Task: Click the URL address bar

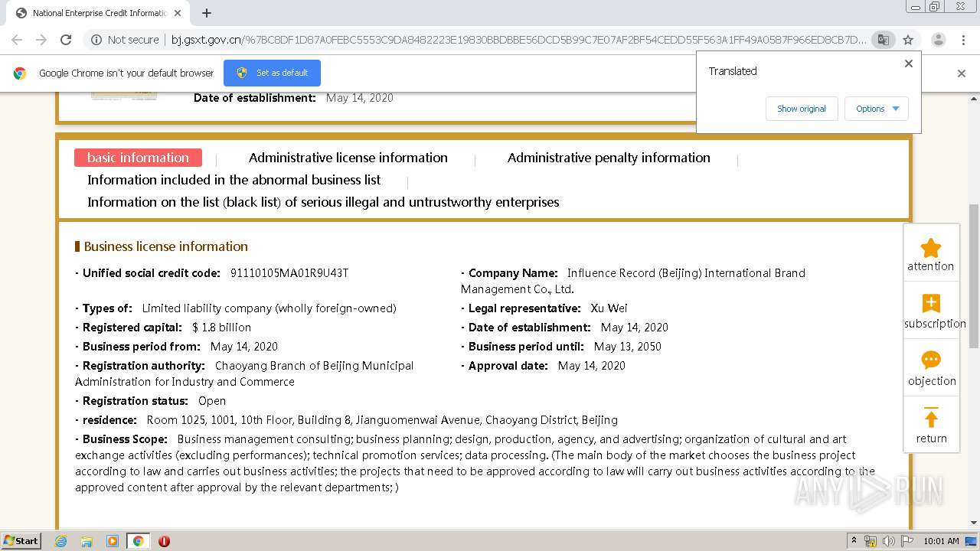Action: coord(518,40)
